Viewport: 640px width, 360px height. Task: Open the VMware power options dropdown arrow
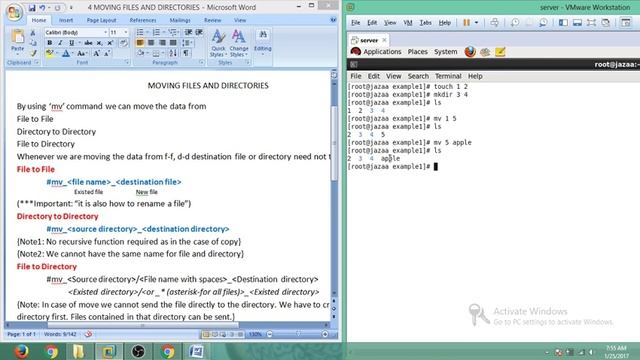(476, 22)
